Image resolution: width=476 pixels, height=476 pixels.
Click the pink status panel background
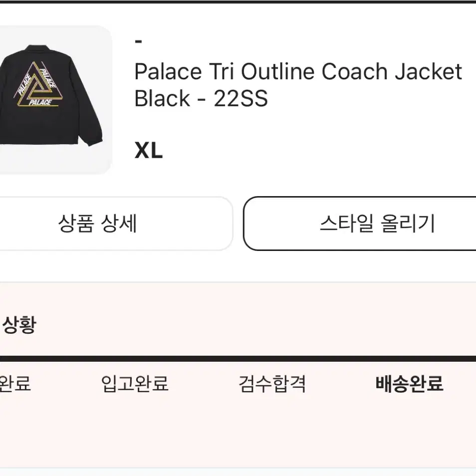coord(238,425)
